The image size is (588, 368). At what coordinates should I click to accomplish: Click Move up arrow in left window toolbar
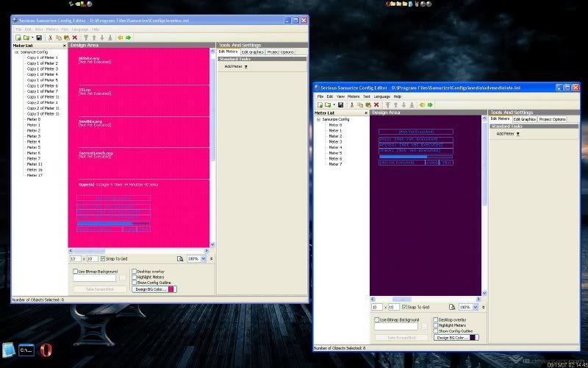[x=94, y=38]
